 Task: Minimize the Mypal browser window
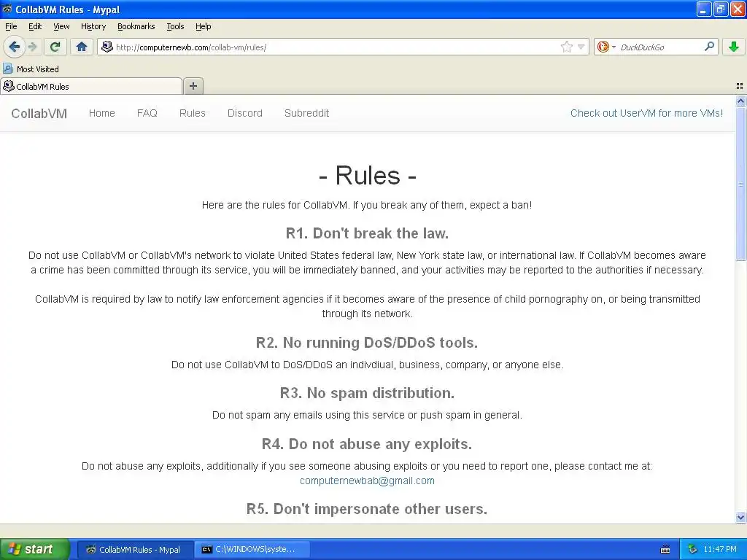[704, 9]
